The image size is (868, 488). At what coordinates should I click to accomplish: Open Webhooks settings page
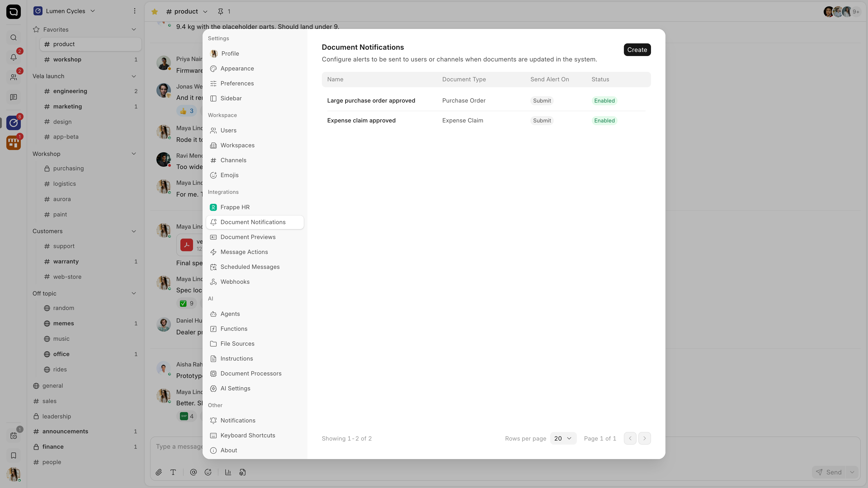[x=255, y=282]
